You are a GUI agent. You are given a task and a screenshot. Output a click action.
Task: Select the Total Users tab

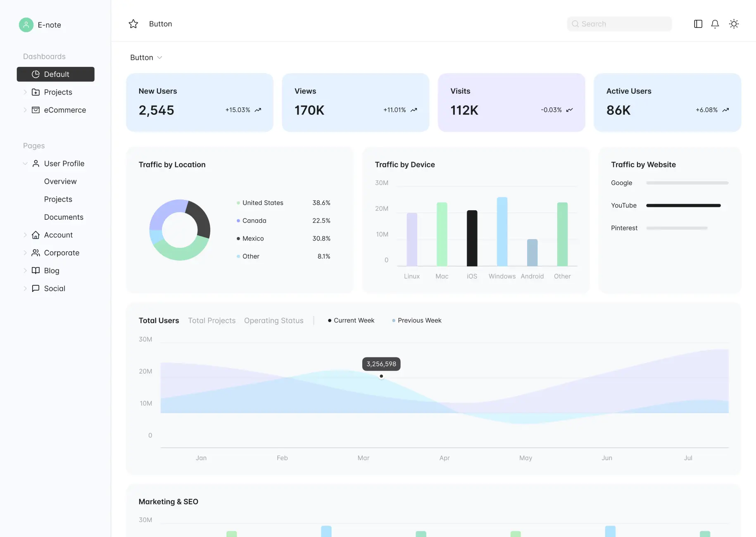click(x=159, y=321)
